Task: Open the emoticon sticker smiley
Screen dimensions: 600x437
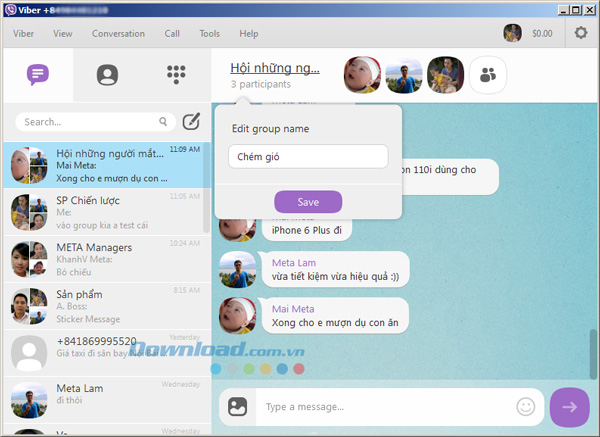Action: tap(525, 406)
